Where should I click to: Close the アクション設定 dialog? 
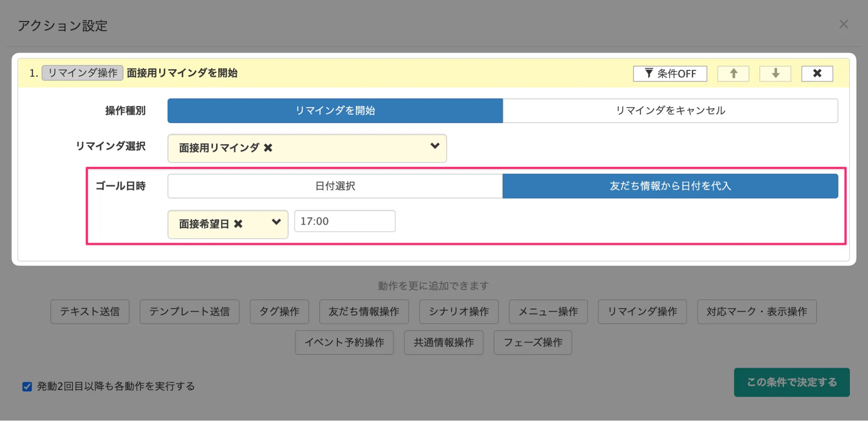843,24
